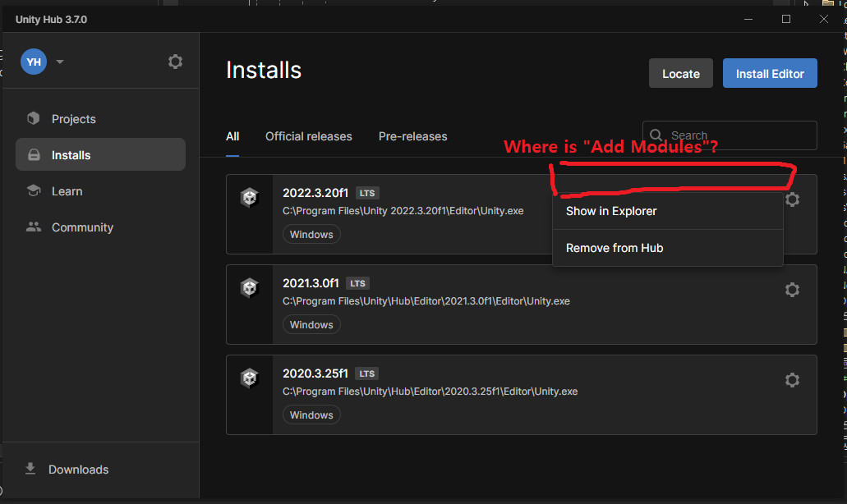Maximize the Unity Hub window
The image size is (847, 504).
pos(786,19)
